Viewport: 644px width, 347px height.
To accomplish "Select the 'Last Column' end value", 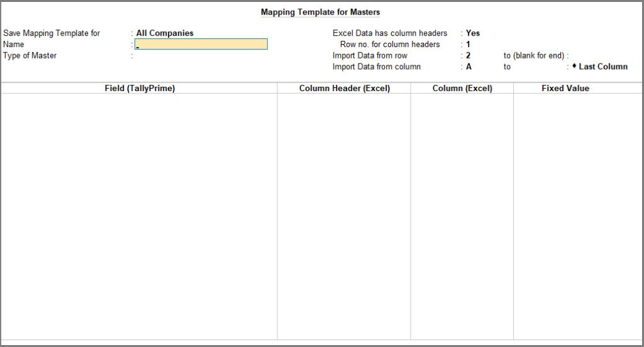I will [x=603, y=67].
